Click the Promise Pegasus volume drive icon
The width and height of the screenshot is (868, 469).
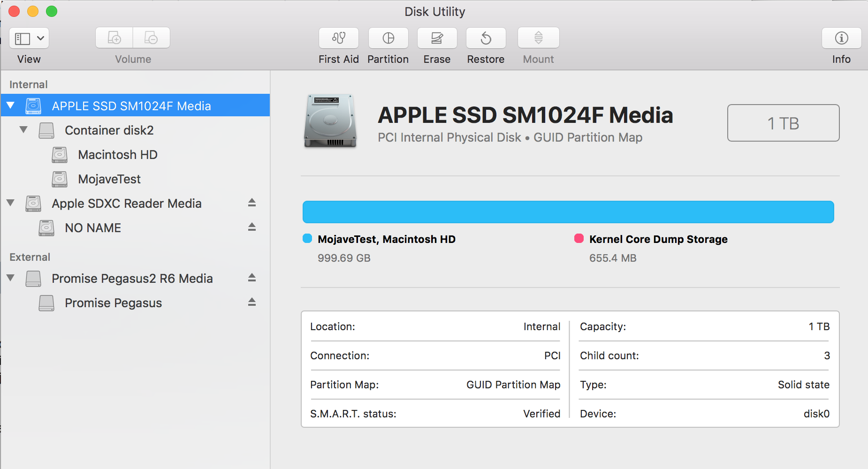46,303
